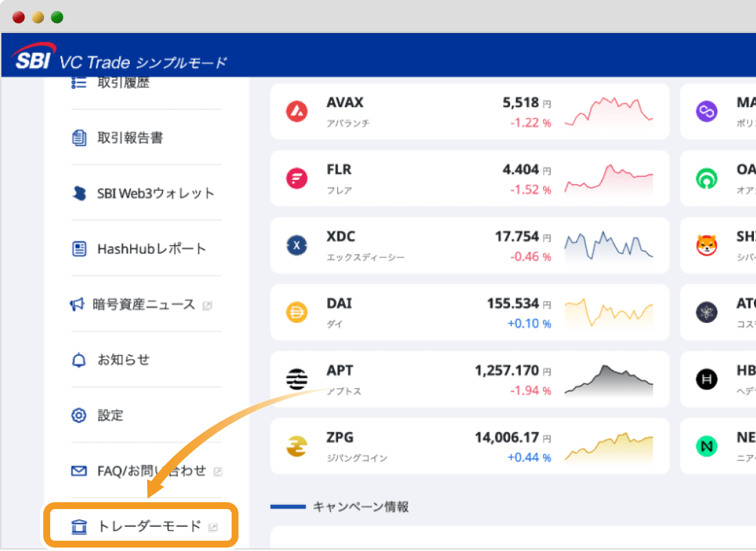Open 取引報告書 document icon in sidebar
This screenshot has width=756, height=551.
[79, 138]
